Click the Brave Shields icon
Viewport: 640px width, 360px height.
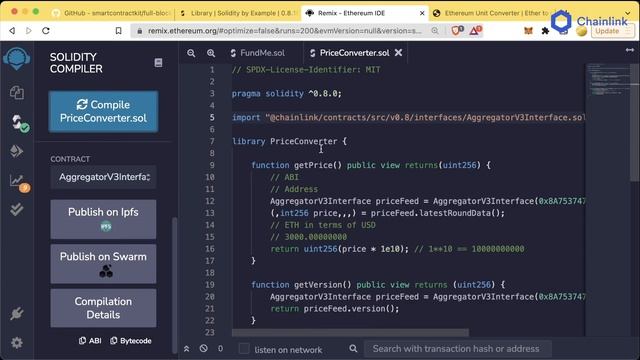(457, 30)
